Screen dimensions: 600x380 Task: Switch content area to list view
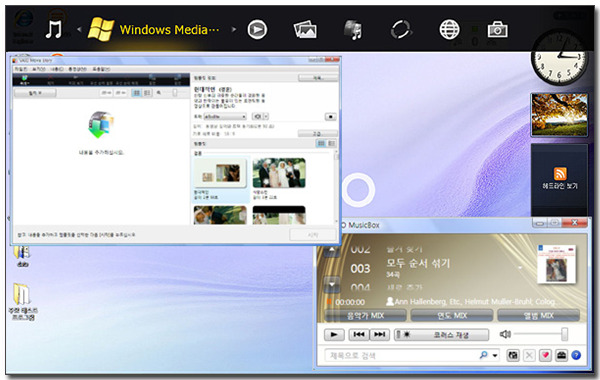(x=147, y=93)
